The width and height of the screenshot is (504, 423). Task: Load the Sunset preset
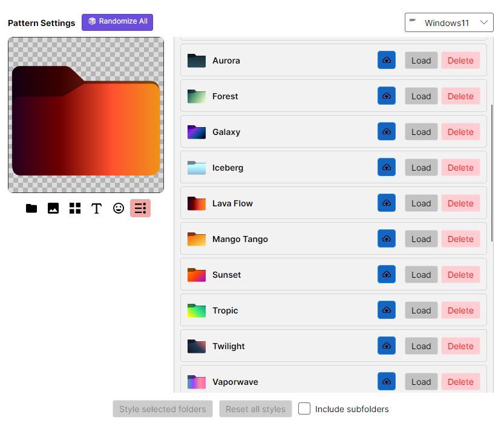421,274
